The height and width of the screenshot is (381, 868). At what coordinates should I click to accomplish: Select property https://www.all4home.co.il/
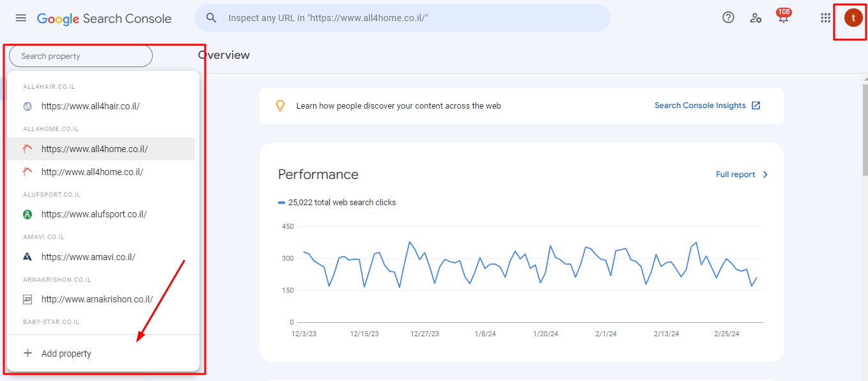pos(101,149)
